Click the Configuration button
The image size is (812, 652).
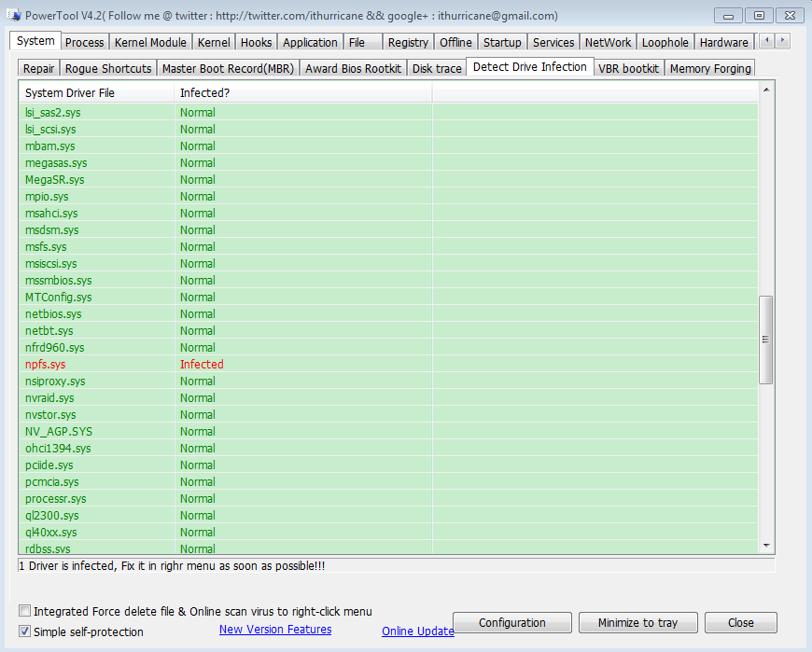tap(512, 622)
